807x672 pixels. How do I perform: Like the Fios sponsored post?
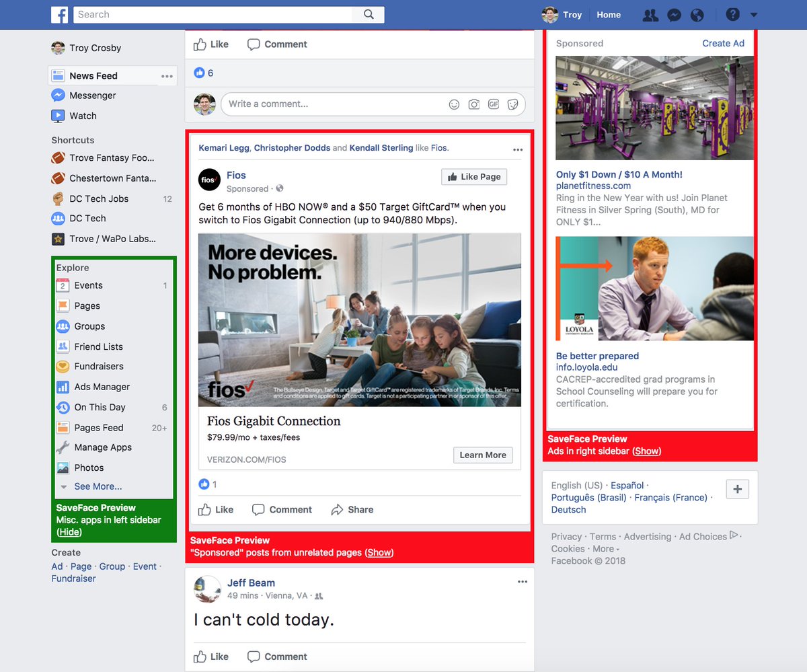pos(215,509)
